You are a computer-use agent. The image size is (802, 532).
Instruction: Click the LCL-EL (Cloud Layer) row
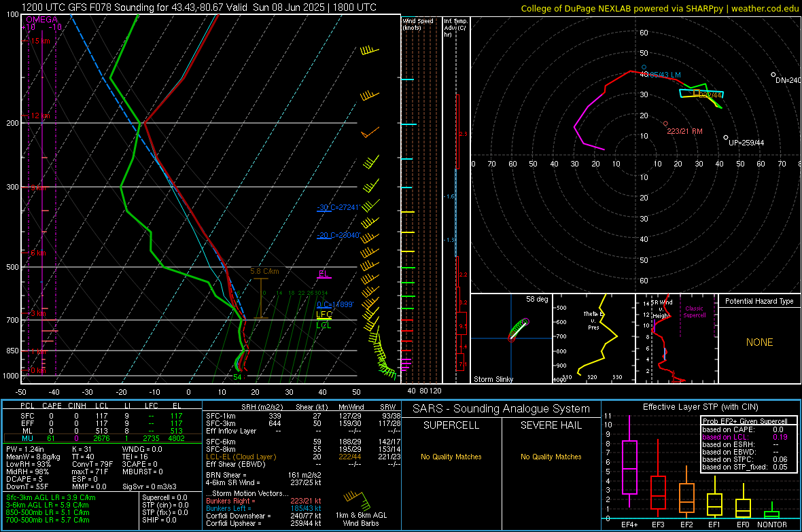click(303, 457)
